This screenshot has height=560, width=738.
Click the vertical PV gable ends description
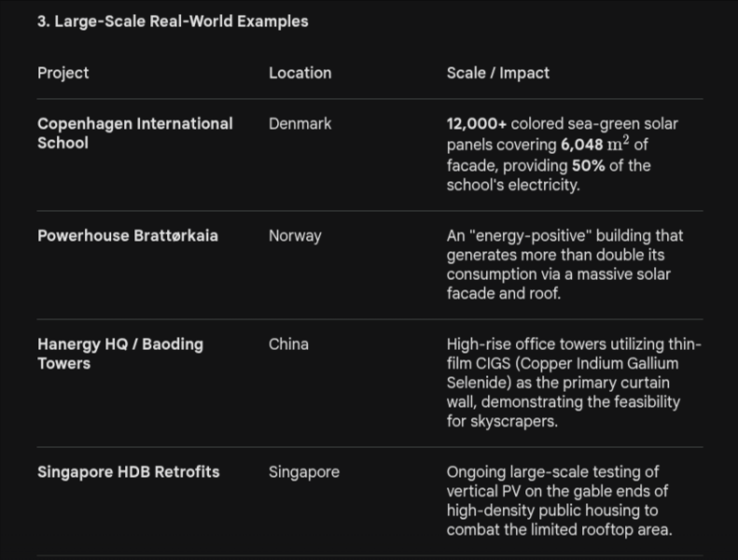tap(559, 500)
